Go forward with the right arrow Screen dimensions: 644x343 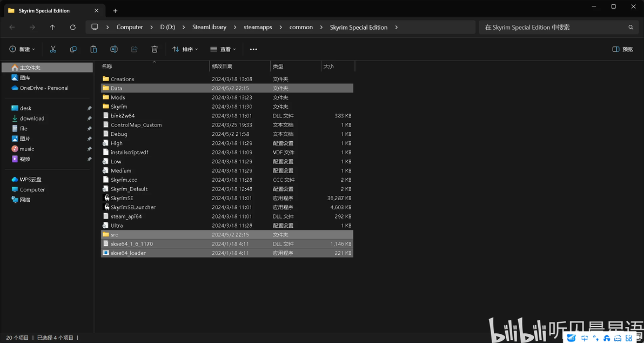[32, 27]
